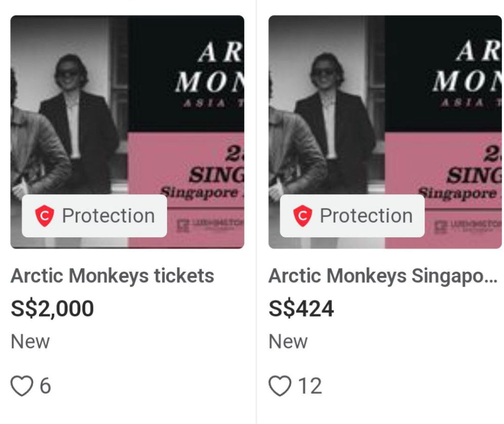Click the left Protection badge
Screen dimensions: 504x424
(94, 215)
